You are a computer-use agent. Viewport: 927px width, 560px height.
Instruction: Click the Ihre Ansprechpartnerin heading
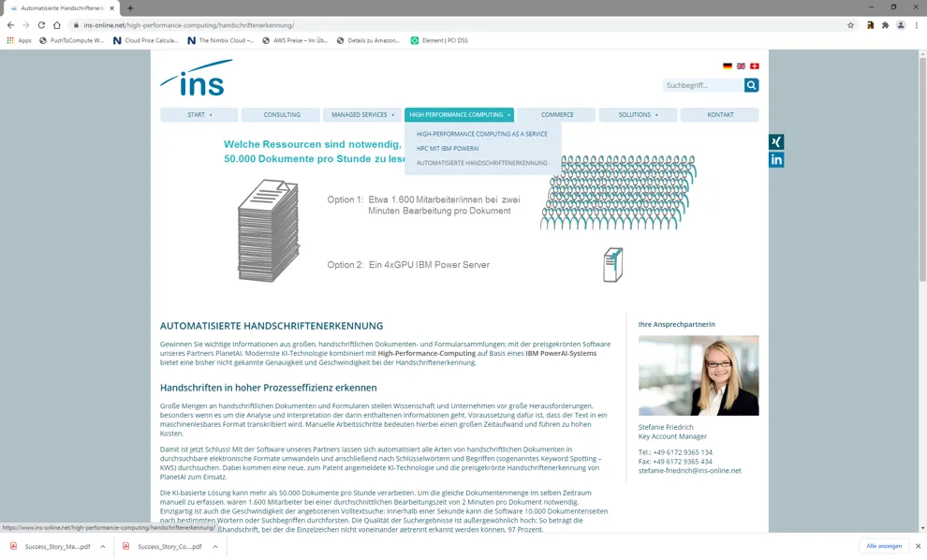(676, 325)
